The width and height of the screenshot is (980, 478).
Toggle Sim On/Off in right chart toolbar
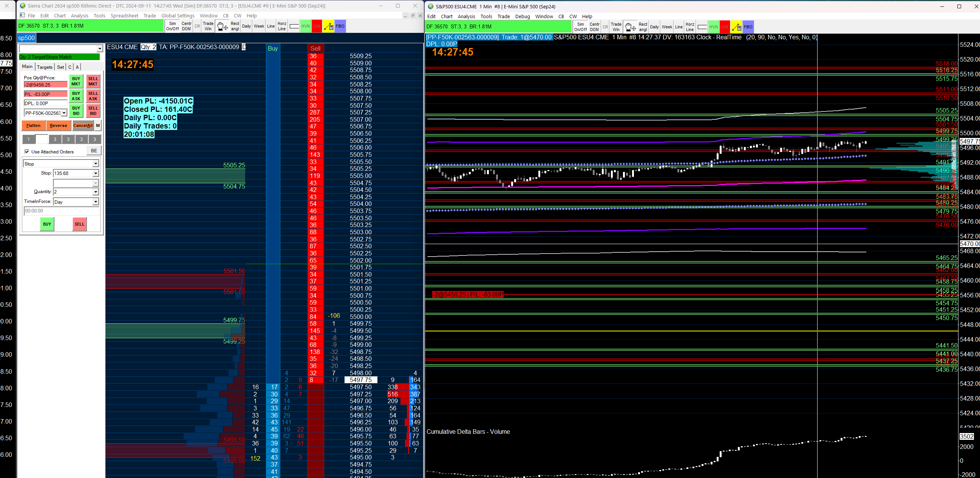[x=581, y=27]
